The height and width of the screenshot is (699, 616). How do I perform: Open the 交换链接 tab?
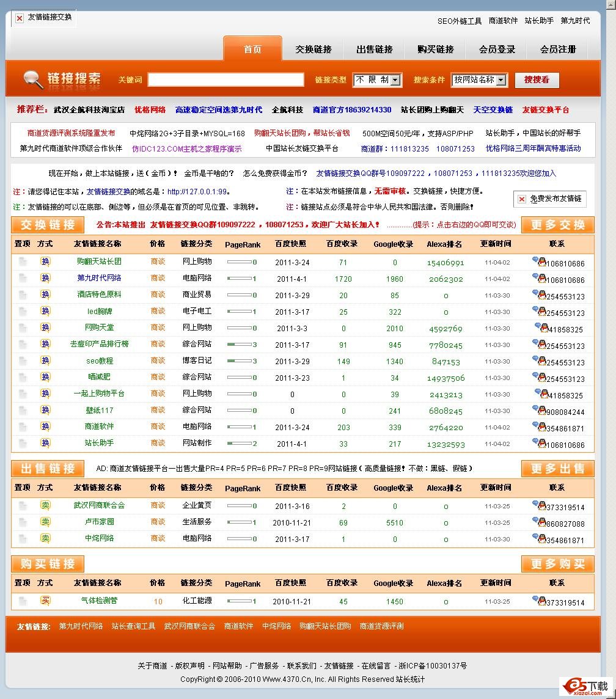313,49
